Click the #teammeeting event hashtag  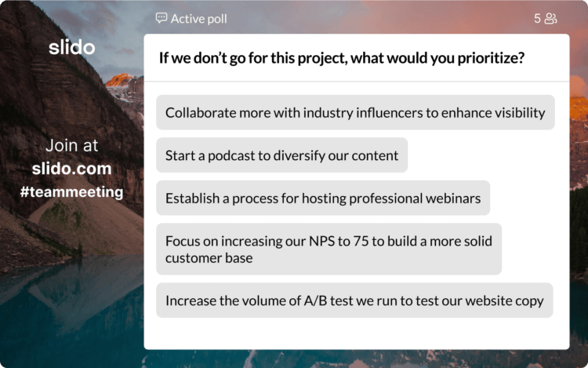coord(71,191)
